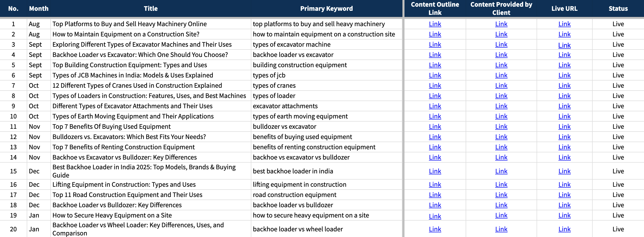Select the Month cell 'Dec' in row 15

(x=39, y=171)
